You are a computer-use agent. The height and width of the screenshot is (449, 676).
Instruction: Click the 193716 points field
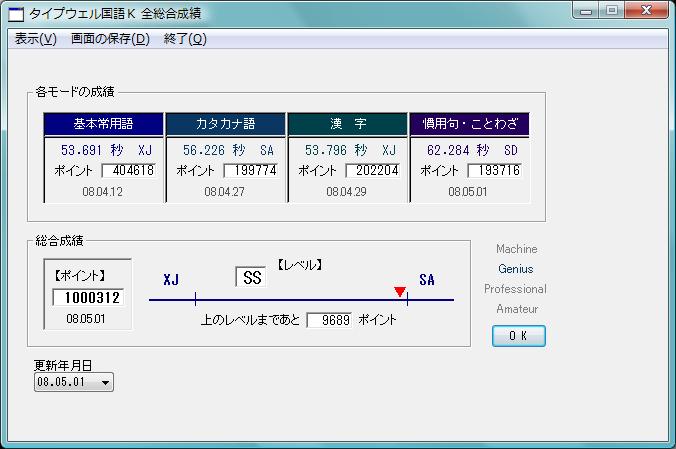pyautogui.click(x=495, y=170)
